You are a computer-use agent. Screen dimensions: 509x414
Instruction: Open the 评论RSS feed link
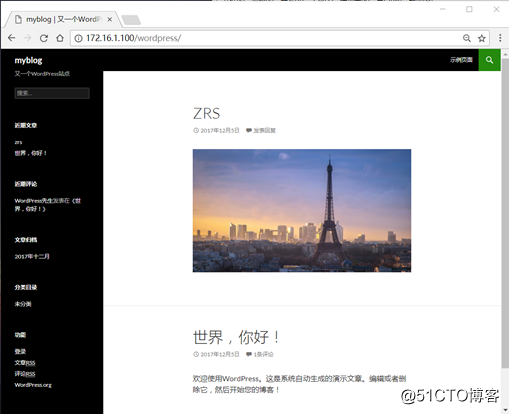[25, 374]
